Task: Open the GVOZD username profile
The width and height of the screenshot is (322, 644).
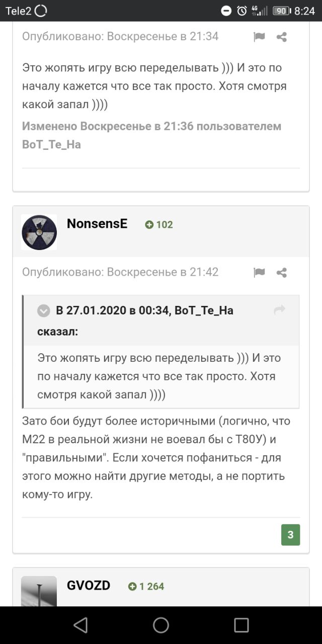Action: (x=89, y=586)
